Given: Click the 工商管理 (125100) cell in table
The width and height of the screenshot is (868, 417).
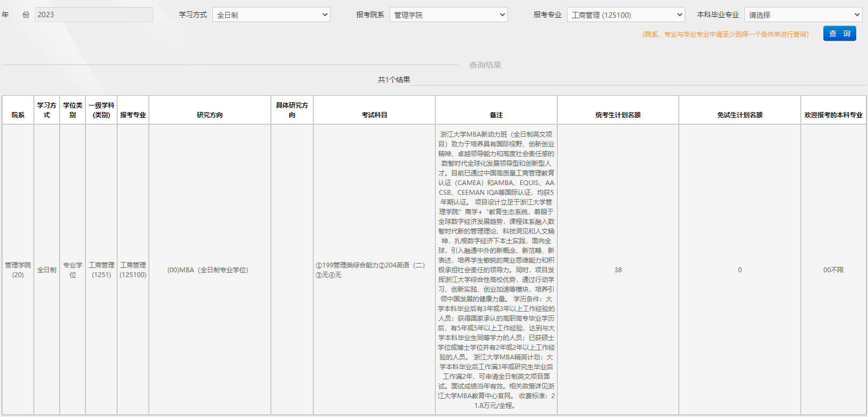Looking at the screenshot, I should [x=133, y=270].
